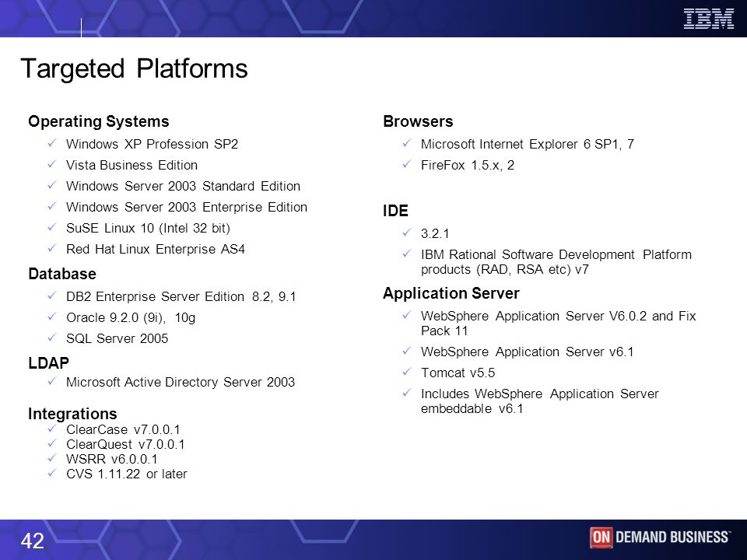The width and height of the screenshot is (747, 560).
Task: Select ClearQuest v7.0.0.1 item
Action: [x=125, y=444]
